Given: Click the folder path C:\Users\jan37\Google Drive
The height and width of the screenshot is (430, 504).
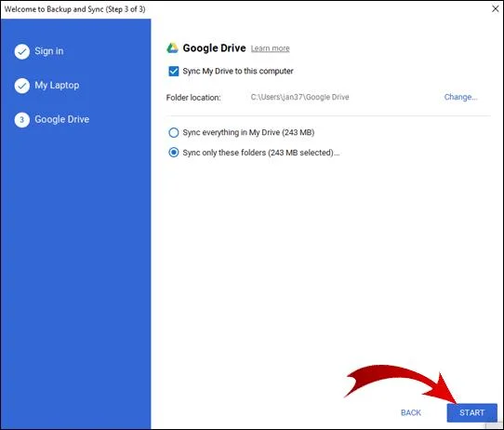Looking at the screenshot, I should 300,97.
